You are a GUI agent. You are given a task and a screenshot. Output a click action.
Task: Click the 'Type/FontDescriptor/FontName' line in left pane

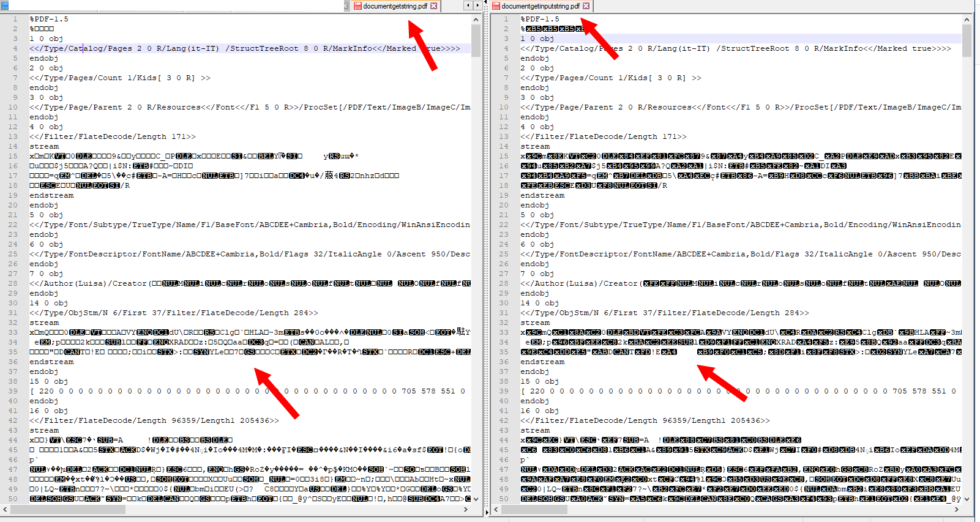coord(250,254)
